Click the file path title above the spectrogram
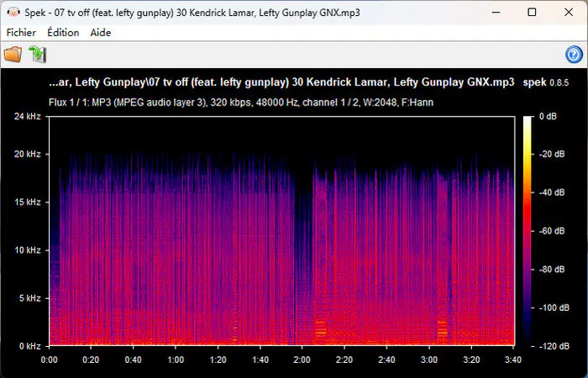The image size is (588, 378). 281,82
